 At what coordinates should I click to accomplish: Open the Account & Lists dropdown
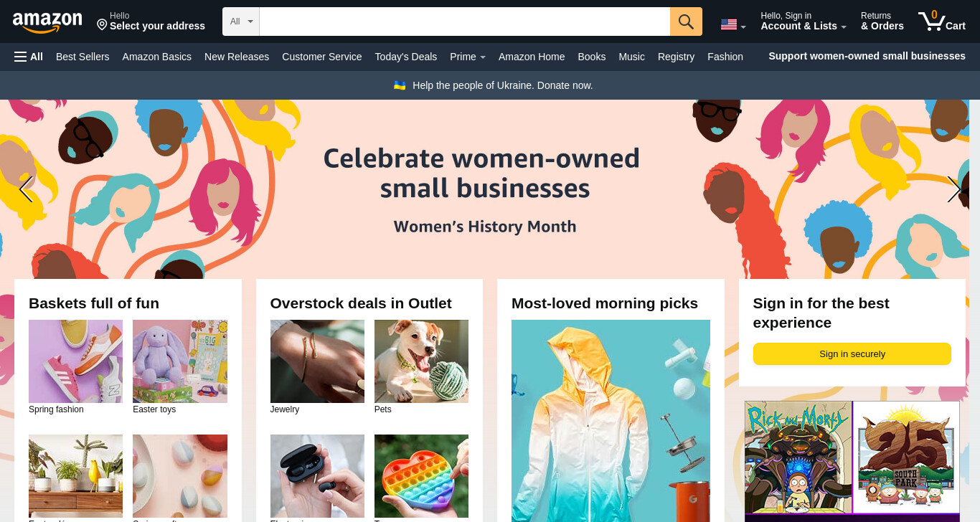coord(804,22)
